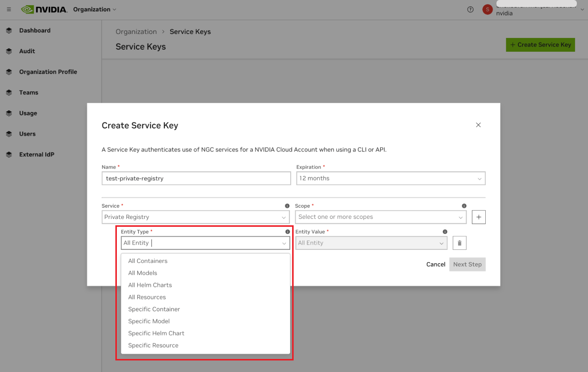Select Specific Container option

coord(205,309)
